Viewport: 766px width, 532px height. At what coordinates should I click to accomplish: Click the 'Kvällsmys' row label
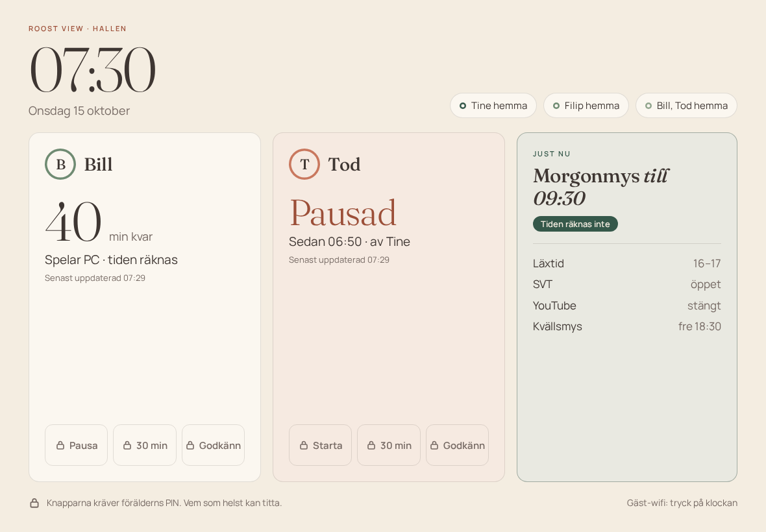pos(558,326)
